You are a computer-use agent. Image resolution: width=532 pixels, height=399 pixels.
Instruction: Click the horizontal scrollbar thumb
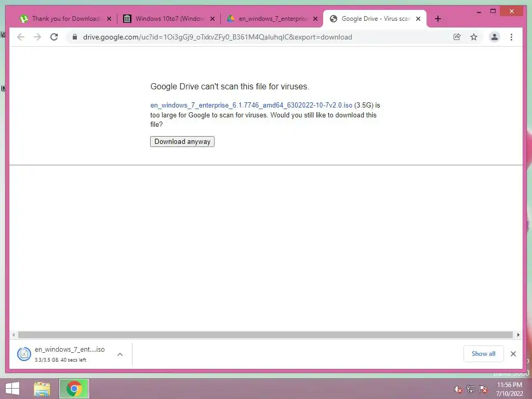(265, 335)
